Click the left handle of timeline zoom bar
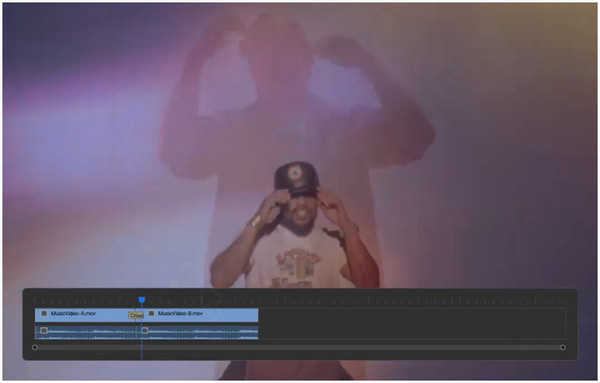This screenshot has height=383, width=600. click(x=35, y=347)
